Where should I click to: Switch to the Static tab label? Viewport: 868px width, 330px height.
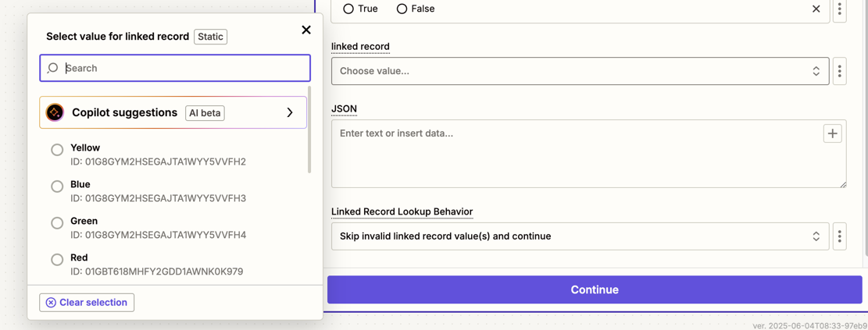pyautogui.click(x=210, y=37)
